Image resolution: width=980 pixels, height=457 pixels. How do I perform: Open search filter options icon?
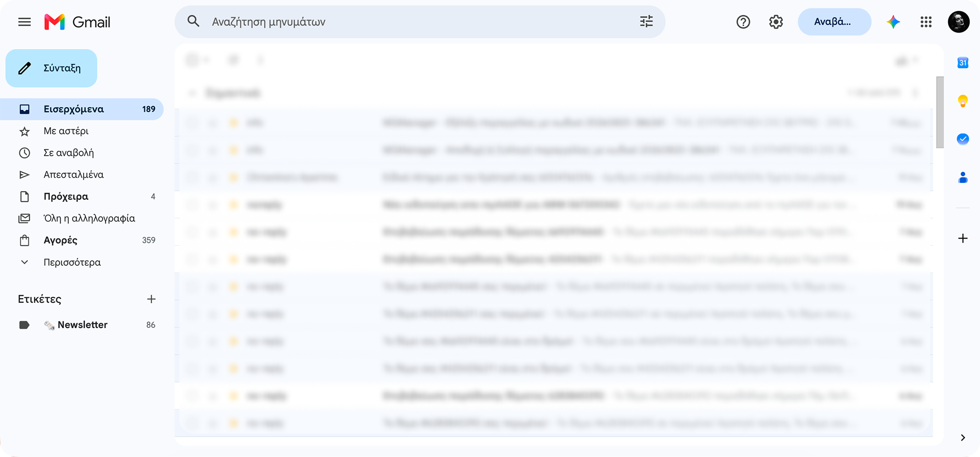tap(646, 21)
